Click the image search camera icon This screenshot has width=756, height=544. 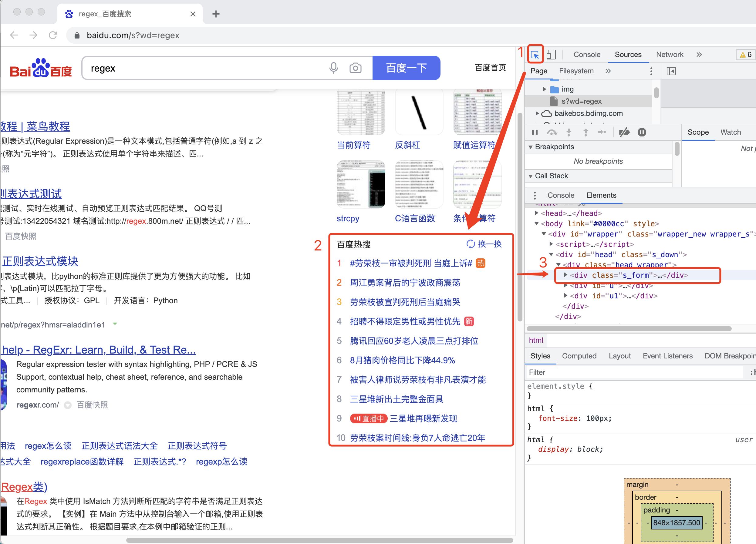point(355,68)
